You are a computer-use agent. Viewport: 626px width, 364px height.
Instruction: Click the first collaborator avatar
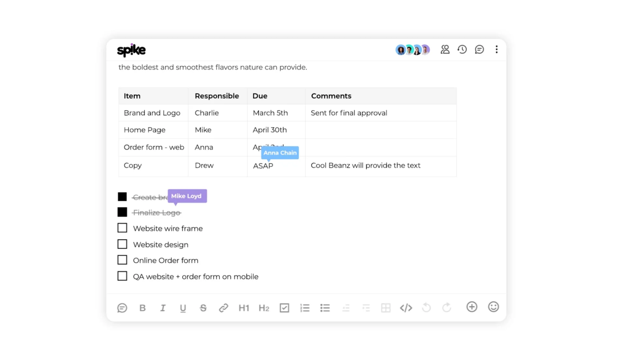coord(400,50)
